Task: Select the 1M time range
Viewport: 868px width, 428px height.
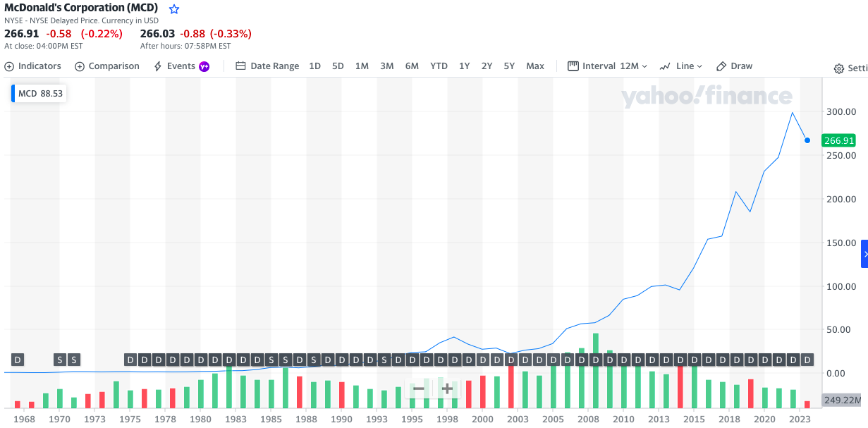Action: click(x=362, y=66)
